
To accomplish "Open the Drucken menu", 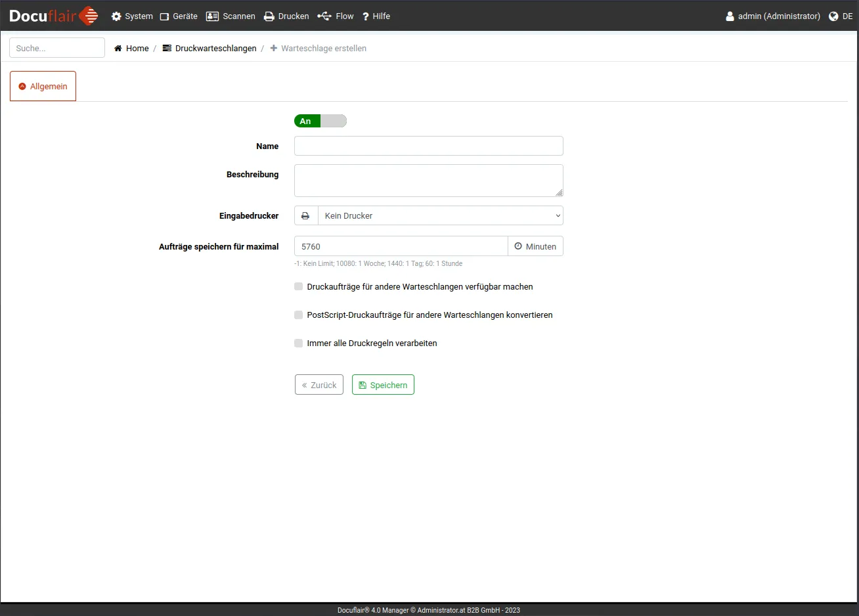I will pos(286,16).
